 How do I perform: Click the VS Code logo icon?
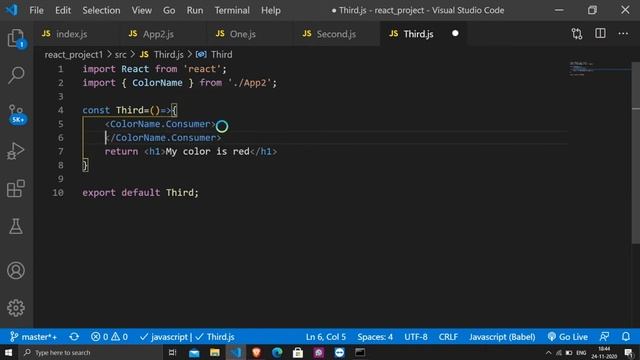[11, 10]
